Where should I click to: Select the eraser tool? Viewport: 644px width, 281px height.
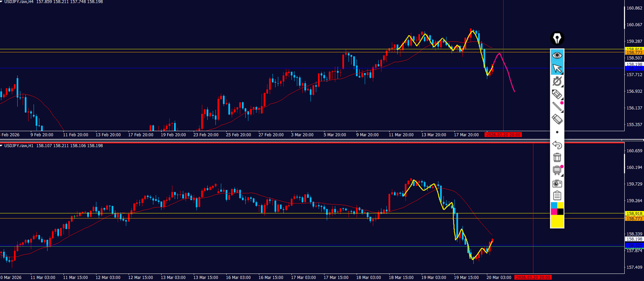click(x=557, y=119)
